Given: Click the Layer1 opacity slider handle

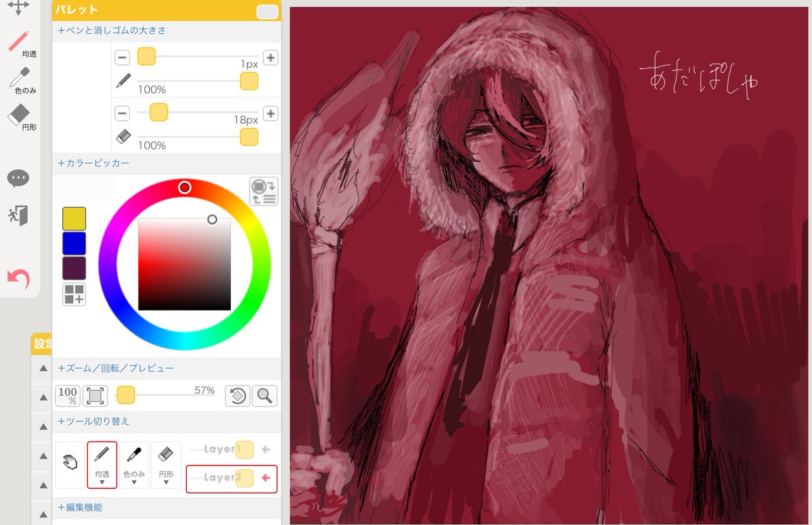Looking at the screenshot, I should click(244, 449).
